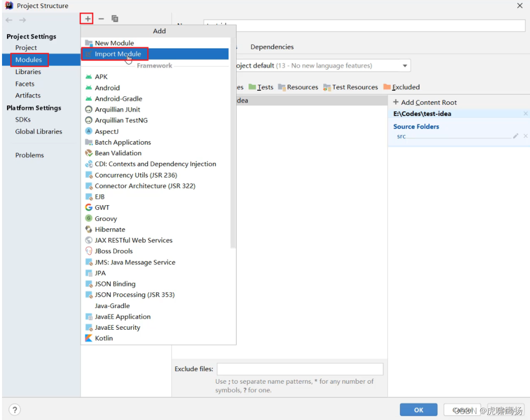530x420 pixels.
Task: Mark as Tests folder button
Action: click(x=261, y=87)
